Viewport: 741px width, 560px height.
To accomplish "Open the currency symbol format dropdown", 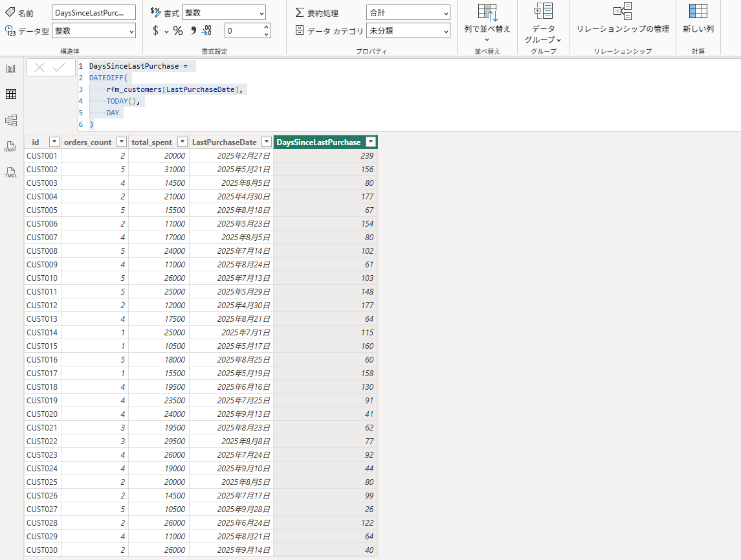I will 166,30.
